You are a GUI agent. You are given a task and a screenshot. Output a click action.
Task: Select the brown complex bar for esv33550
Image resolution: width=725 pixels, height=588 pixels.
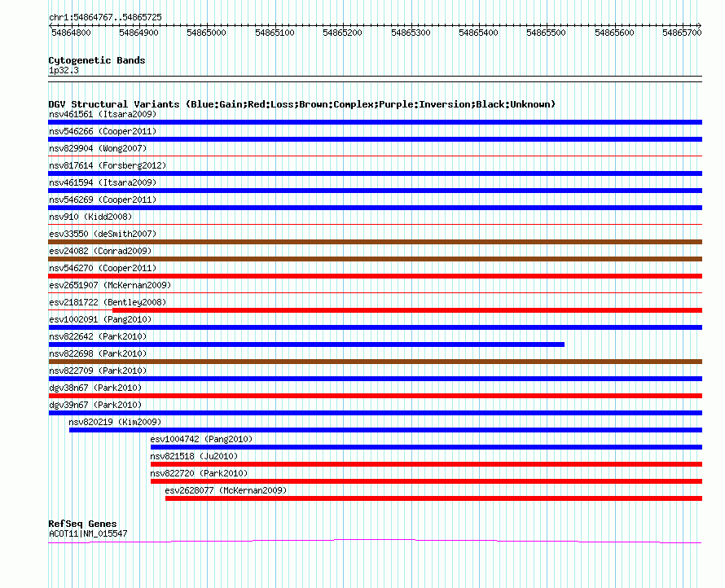point(375,242)
